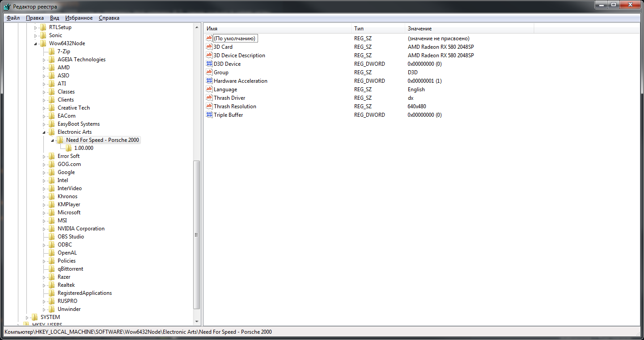Select the Error Soft tree item
Image resolution: width=644 pixels, height=340 pixels.
point(69,156)
